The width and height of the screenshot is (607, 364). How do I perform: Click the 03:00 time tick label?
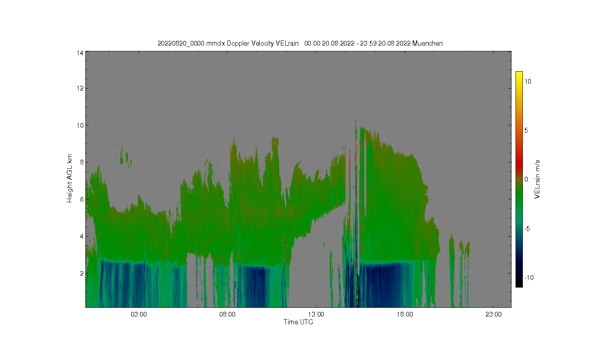click(x=138, y=315)
